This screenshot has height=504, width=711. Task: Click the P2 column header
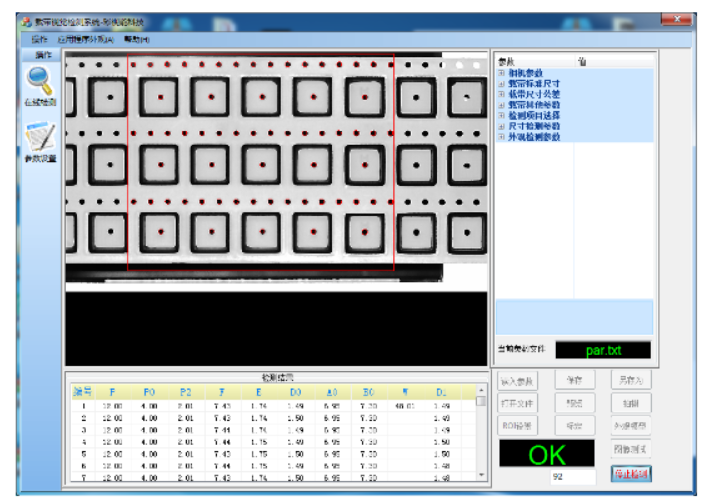[x=185, y=392]
